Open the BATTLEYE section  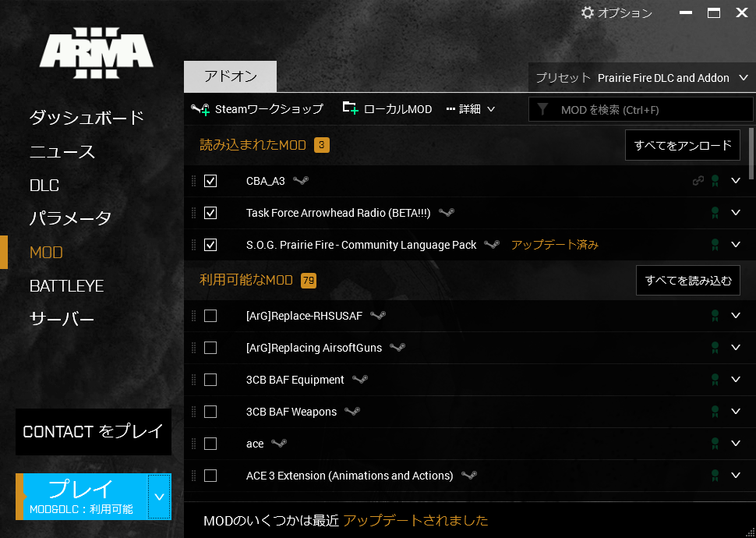[x=66, y=286]
